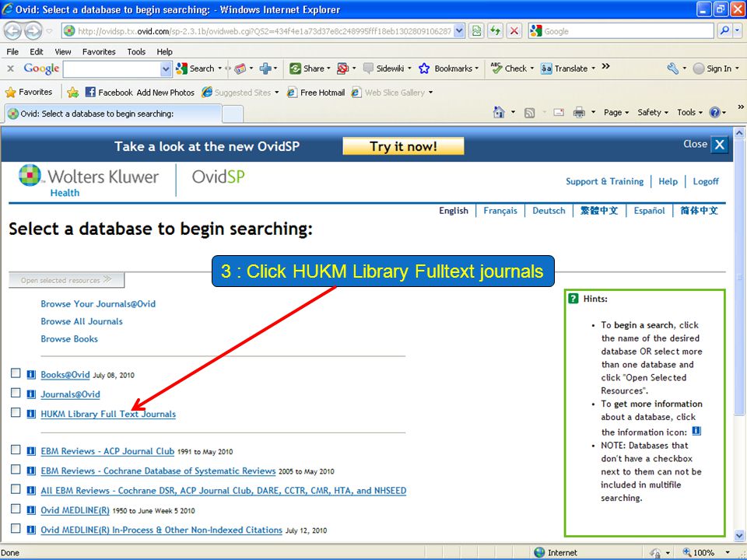The image size is (747, 560).
Task: Click the Facebook Add New Photos favorite
Action: click(140, 93)
